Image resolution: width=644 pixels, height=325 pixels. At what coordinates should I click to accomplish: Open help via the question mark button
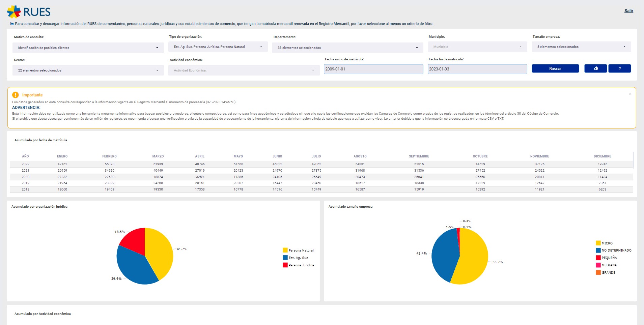click(x=619, y=68)
